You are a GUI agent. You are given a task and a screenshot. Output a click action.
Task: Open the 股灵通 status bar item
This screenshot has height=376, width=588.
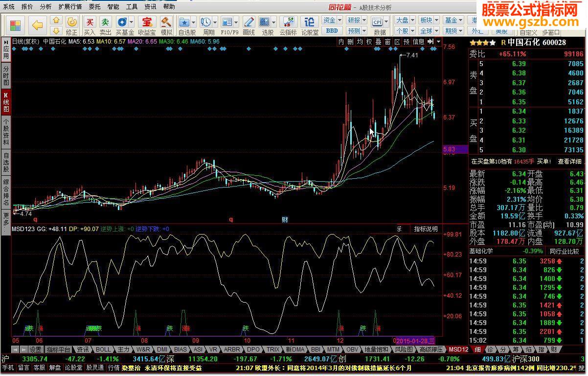click(95, 368)
